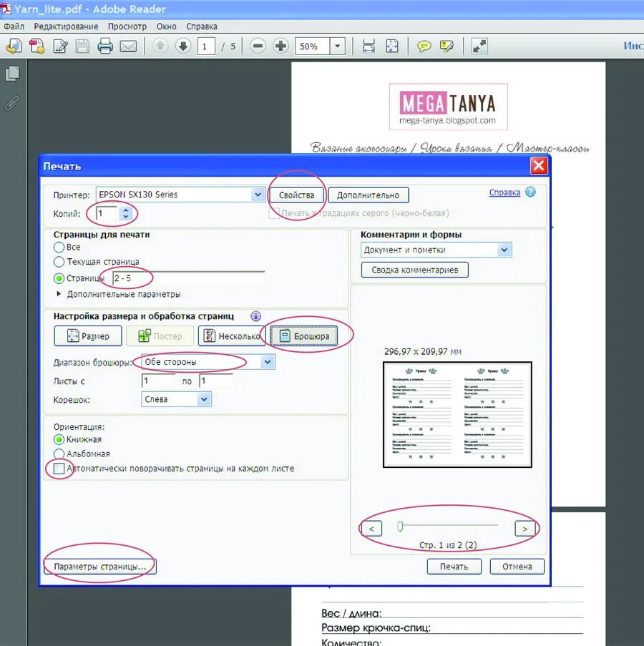
Task: Expand Дополнительные параметры section
Action: [59, 294]
